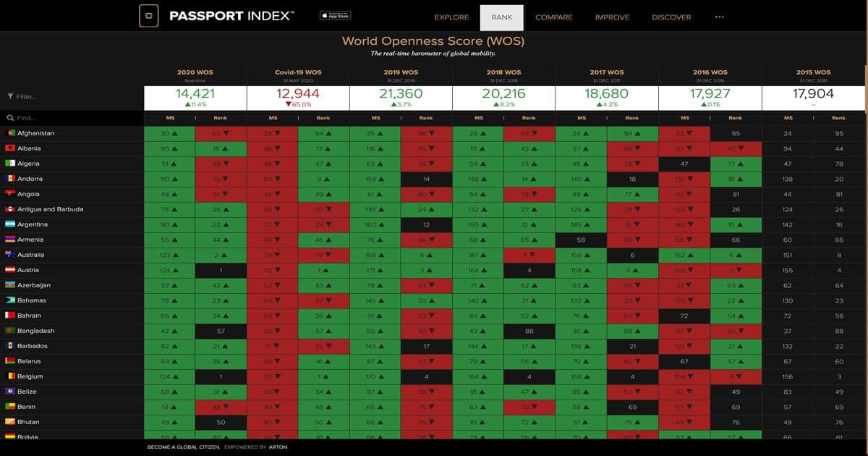Toggle sorting on the 2019 WOS MS column
The image size is (868, 456).
(375, 117)
